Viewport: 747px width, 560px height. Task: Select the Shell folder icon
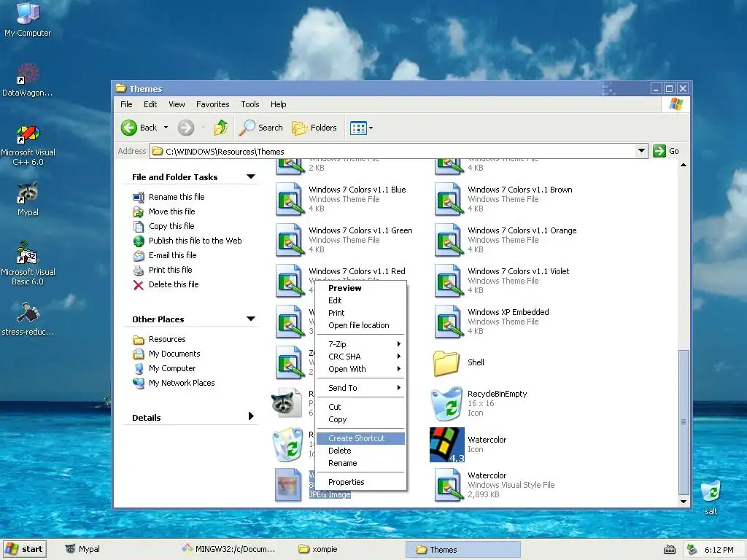446,363
